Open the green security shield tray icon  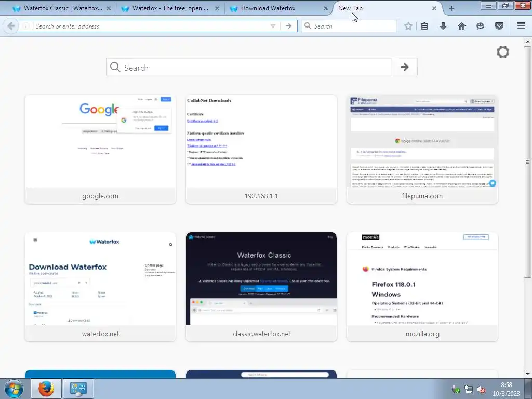coord(456,390)
